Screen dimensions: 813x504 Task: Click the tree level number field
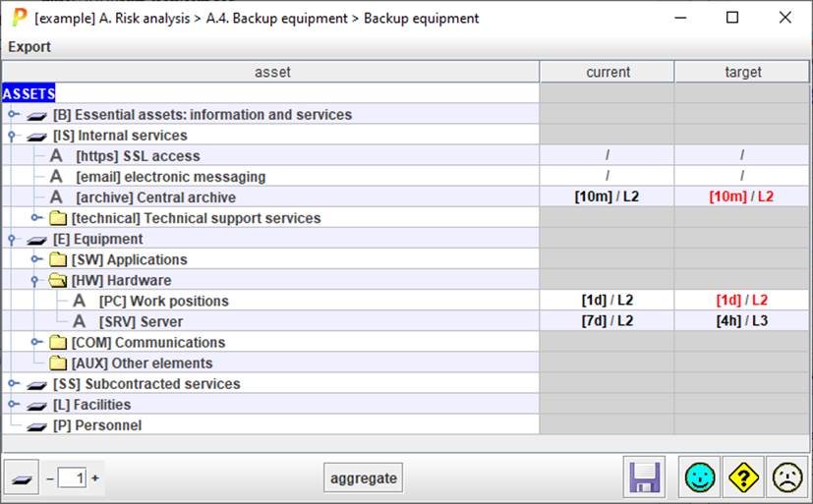[72, 478]
